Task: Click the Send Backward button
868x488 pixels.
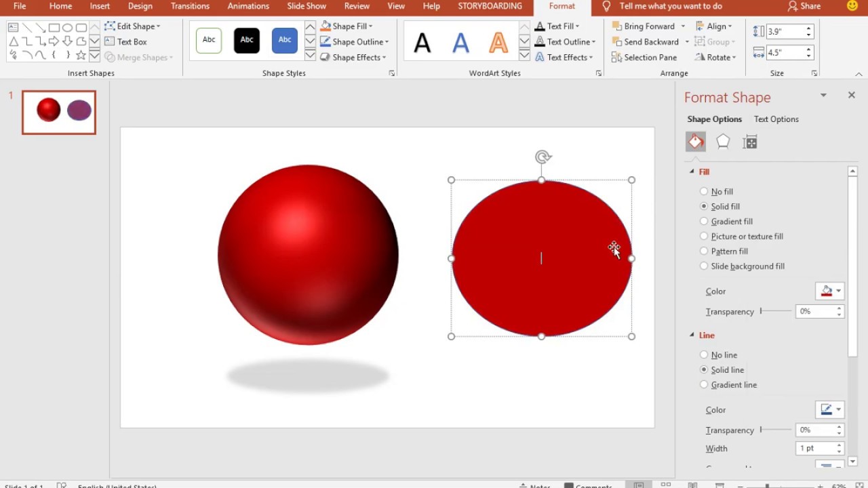Action: pos(644,42)
